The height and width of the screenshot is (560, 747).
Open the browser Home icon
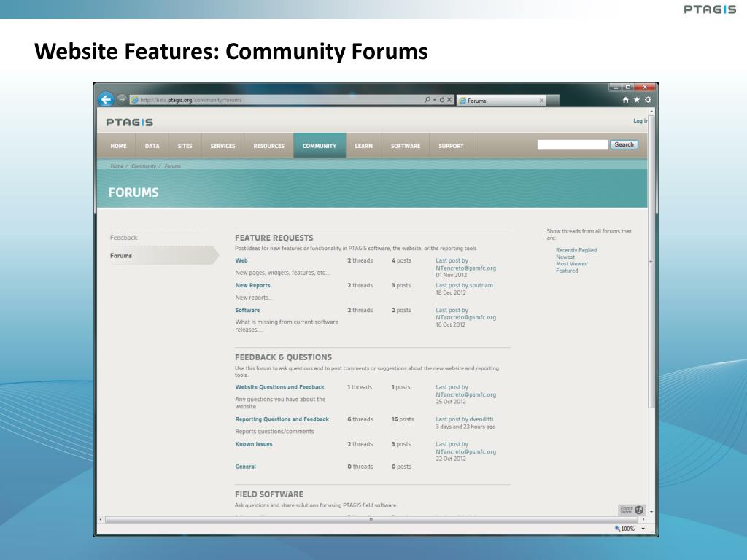coord(626,100)
